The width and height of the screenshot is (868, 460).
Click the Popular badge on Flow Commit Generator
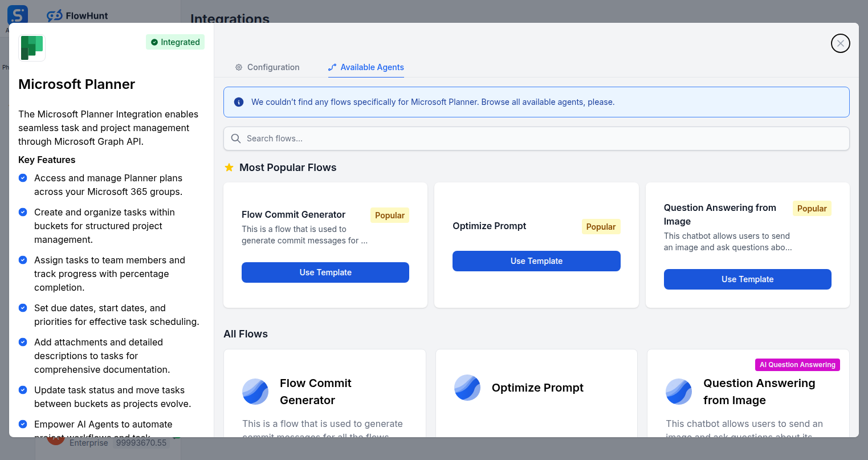389,215
